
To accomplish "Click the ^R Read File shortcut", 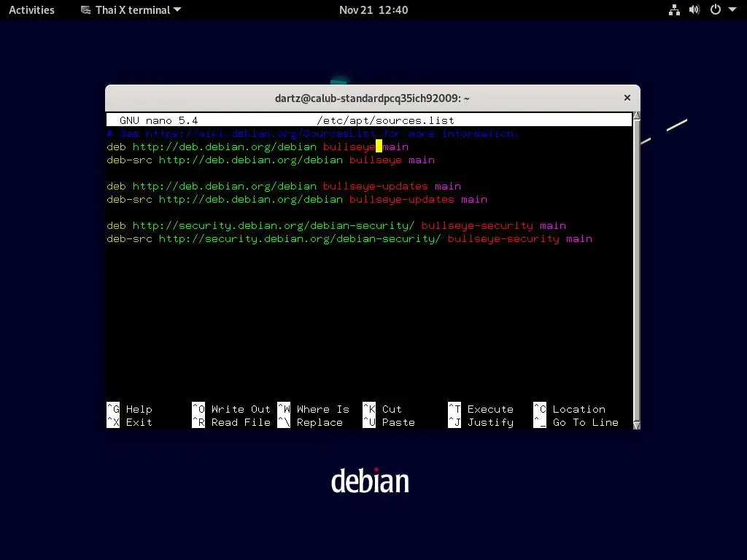I will (x=231, y=422).
